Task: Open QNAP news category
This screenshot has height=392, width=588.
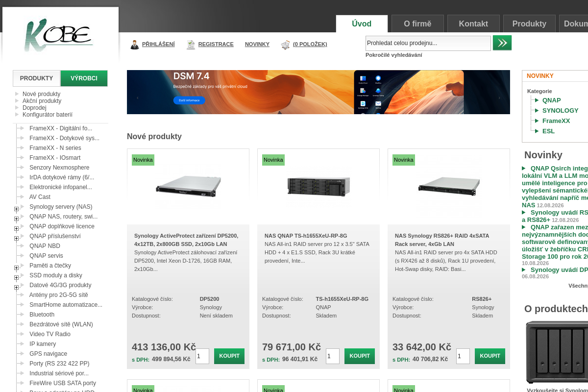Action: tap(551, 100)
